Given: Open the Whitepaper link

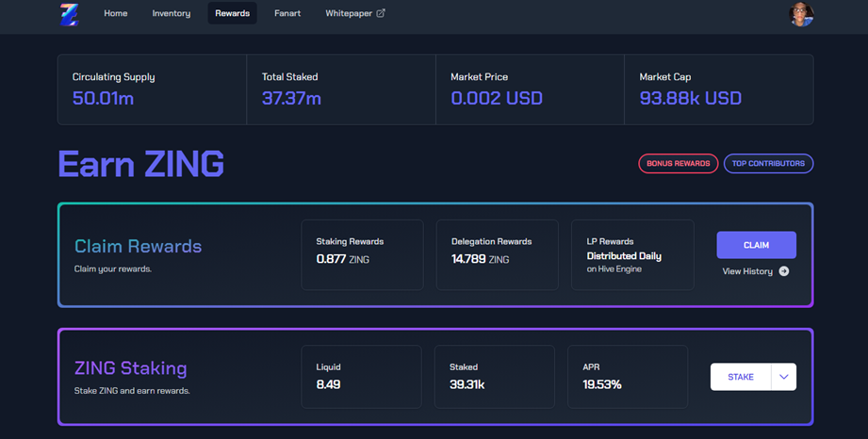Looking at the screenshot, I should pos(355,13).
